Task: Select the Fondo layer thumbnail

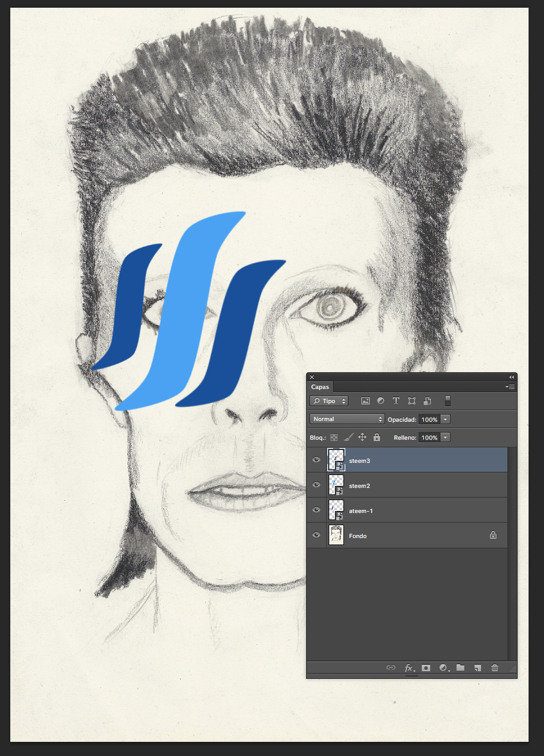Action: (336, 535)
